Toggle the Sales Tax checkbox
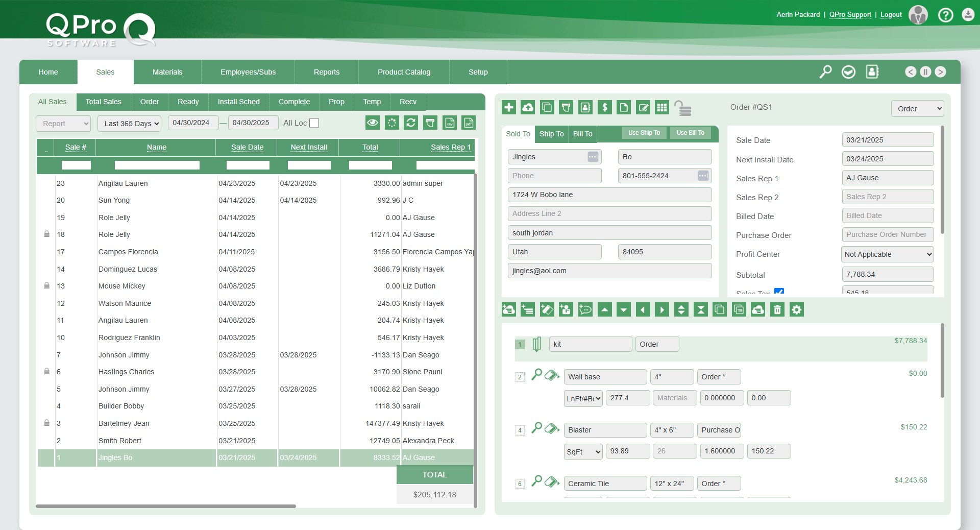 [779, 292]
